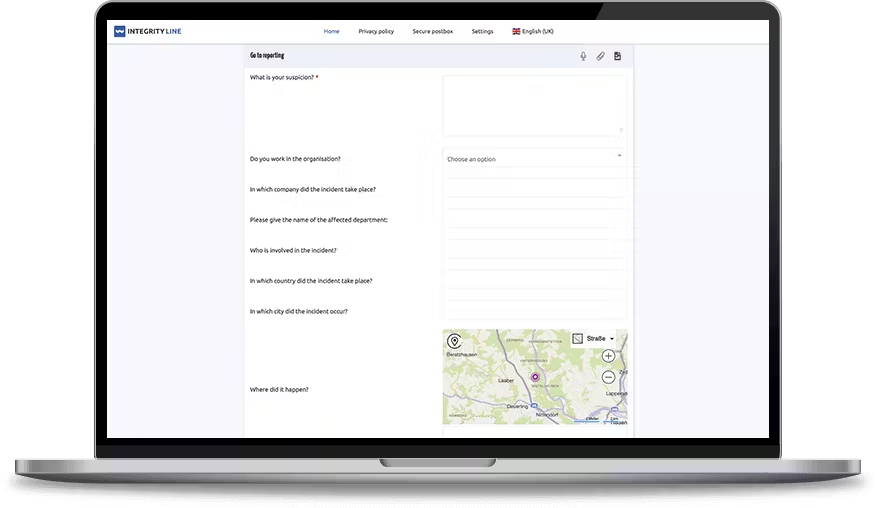Click 'Where did it happen?' label

[279, 389]
